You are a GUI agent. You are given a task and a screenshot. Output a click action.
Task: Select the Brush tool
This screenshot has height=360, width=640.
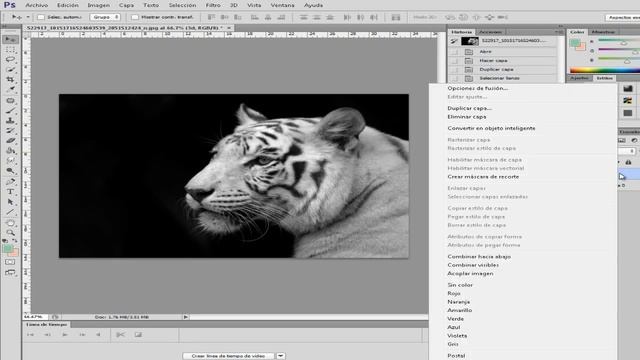coord(10,111)
